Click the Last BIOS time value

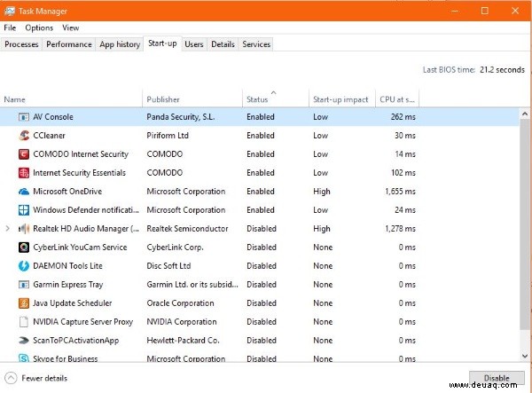(x=502, y=70)
